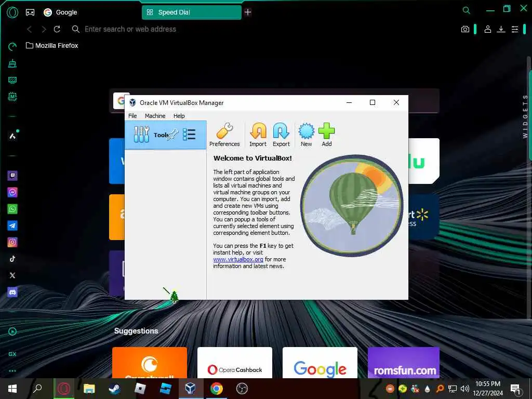Open GX Corner gamepad icon
This screenshot has width=532, height=399.
tap(30, 12)
